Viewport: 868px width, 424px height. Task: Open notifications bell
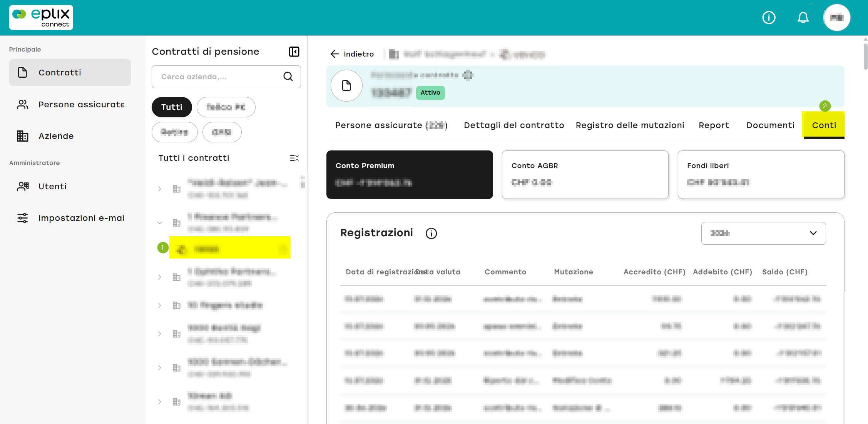(x=803, y=18)
